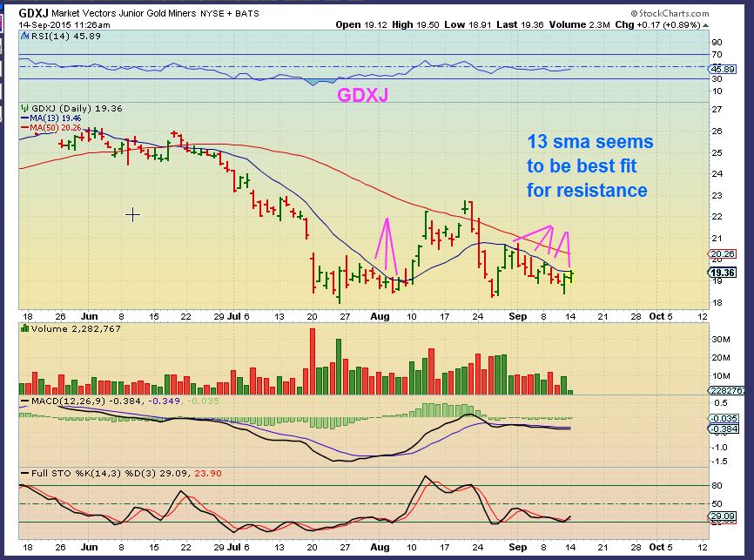Click the 0.5 level on the MACD axis
This screenshot has width=754, height=560.
point(721,402)
